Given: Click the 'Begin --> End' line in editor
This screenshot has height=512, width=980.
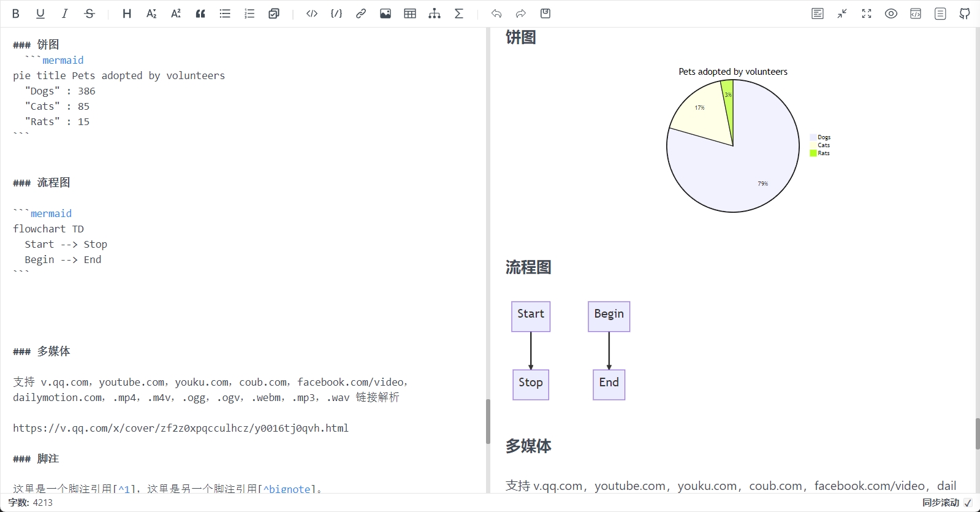Looking at the screenshot, I should 63,259.
